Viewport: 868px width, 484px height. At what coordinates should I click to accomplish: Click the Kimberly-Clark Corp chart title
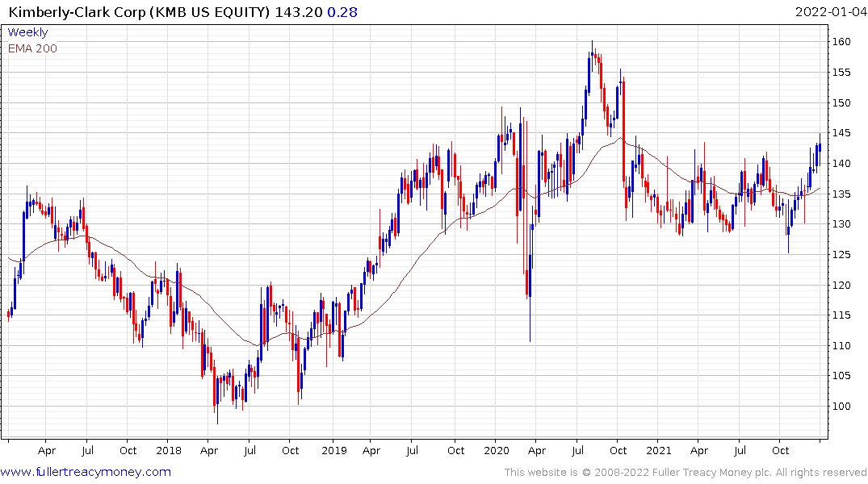click(139, 12)
